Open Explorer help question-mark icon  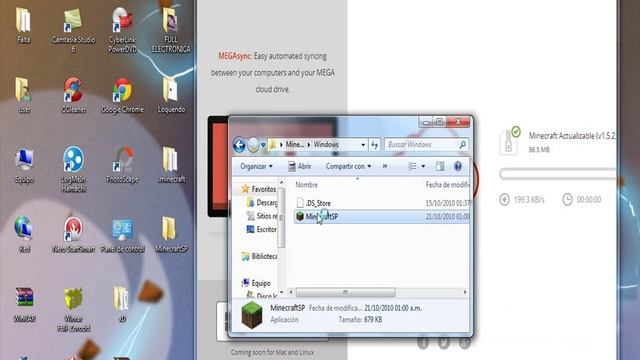(458, 166)
